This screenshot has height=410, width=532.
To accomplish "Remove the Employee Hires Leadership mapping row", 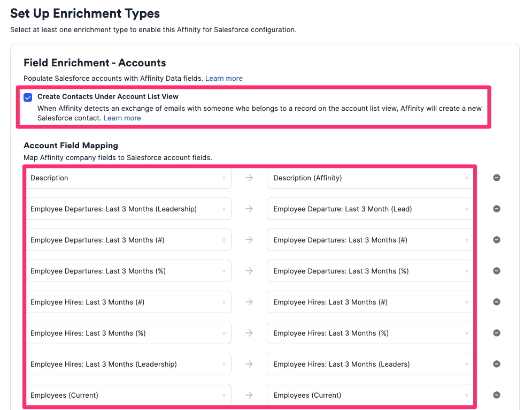I will click(496, 364).
